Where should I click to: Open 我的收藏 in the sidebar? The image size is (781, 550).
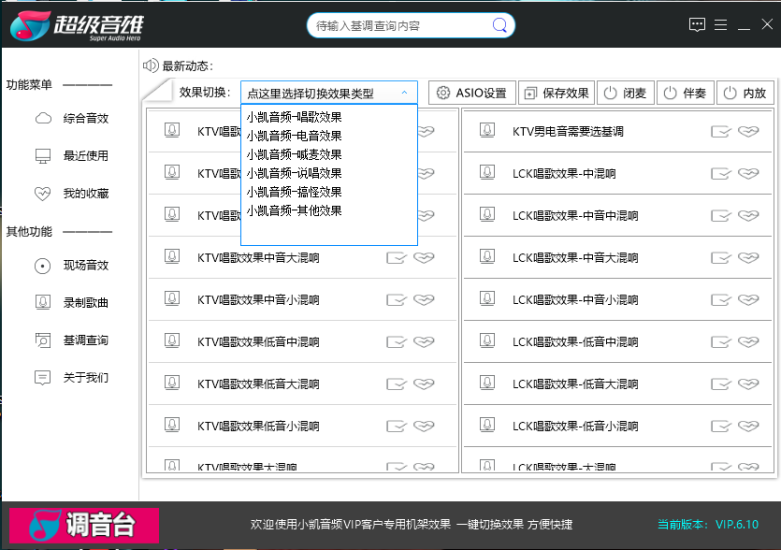pyautogui.click(x=72, y=193)
